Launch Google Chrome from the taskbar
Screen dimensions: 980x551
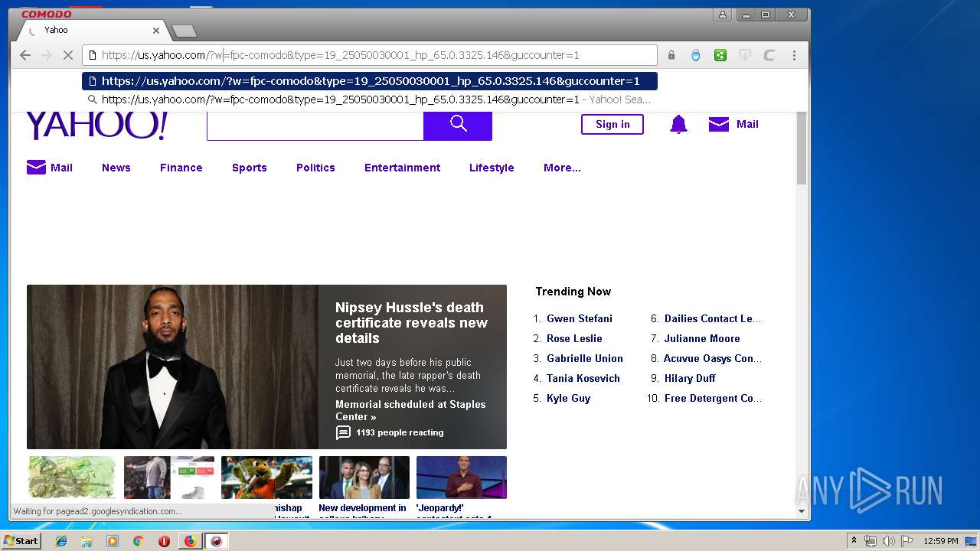(x=138, y=541)
